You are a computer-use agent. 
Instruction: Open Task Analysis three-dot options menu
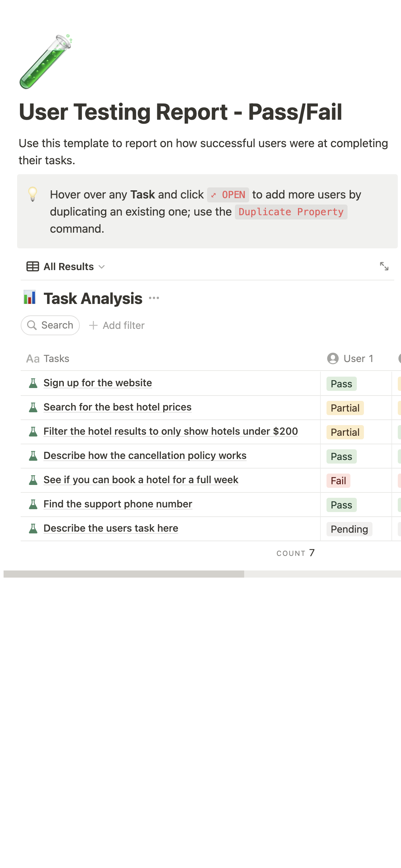154,298
